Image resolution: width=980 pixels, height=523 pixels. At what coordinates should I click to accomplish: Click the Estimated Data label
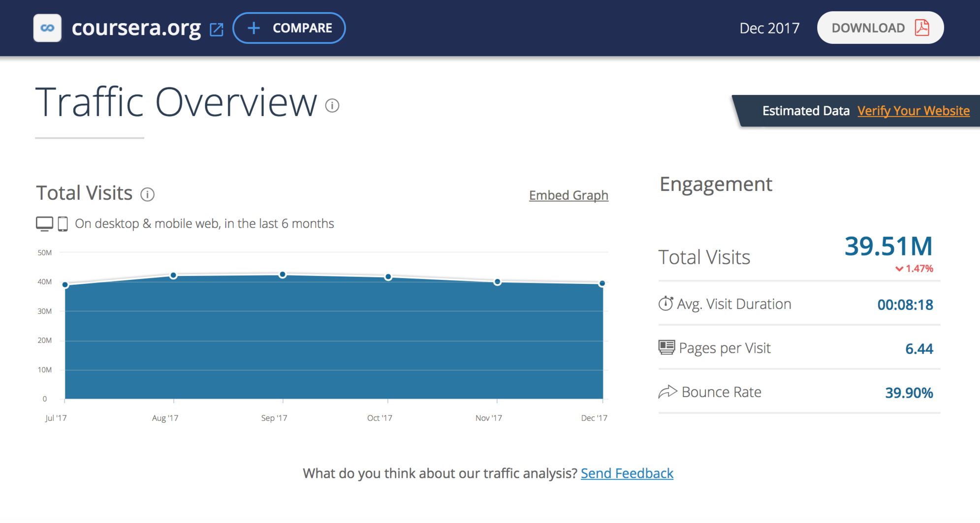coord(806,111)
